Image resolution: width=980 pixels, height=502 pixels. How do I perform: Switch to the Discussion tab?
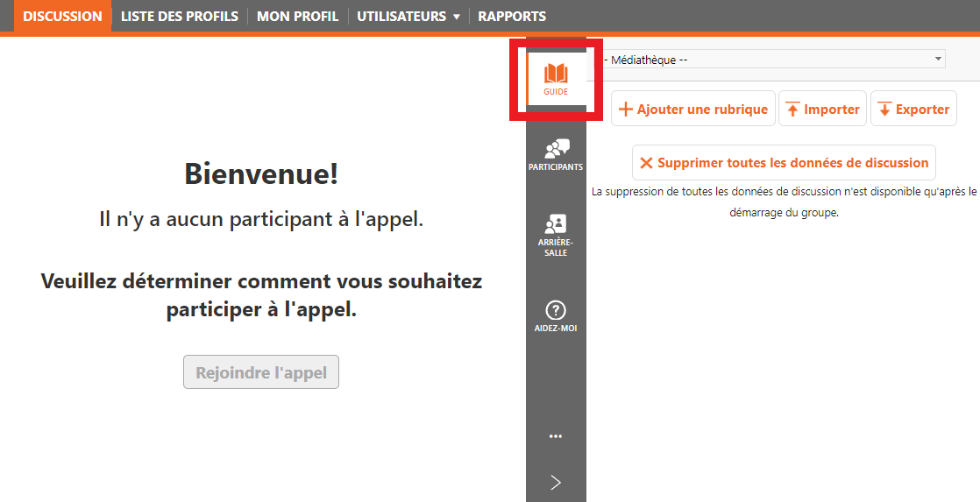tap(62, 17)
